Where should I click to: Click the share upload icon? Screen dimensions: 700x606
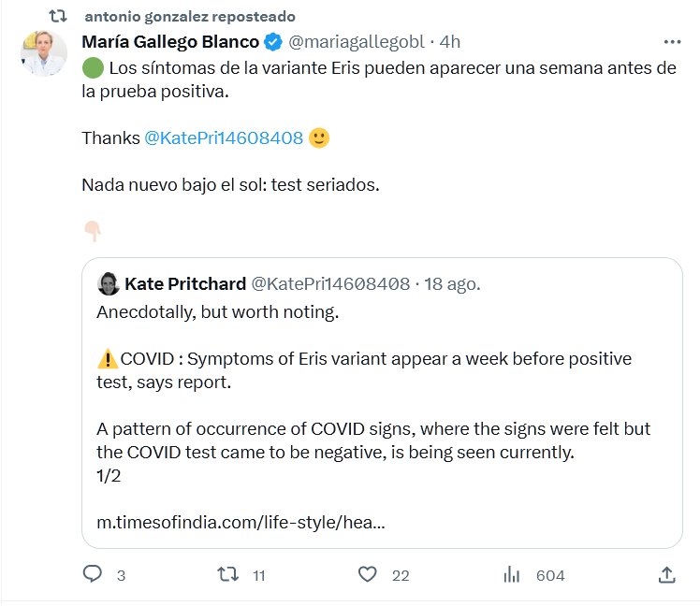click(x=666, y=574)
